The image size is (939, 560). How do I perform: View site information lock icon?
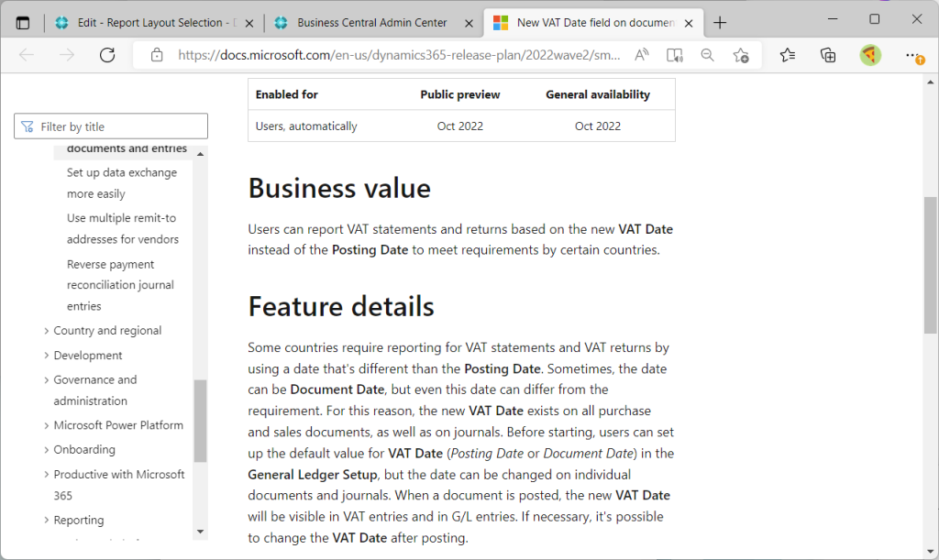(157, 56)
